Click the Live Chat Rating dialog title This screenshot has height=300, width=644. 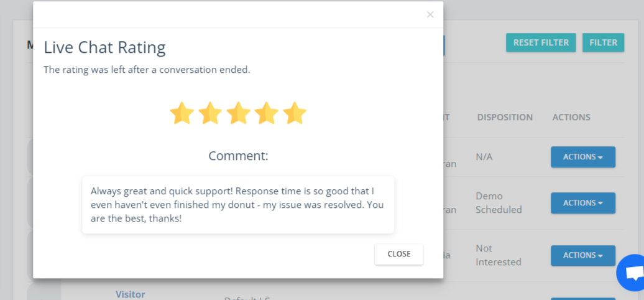[104, 48]
